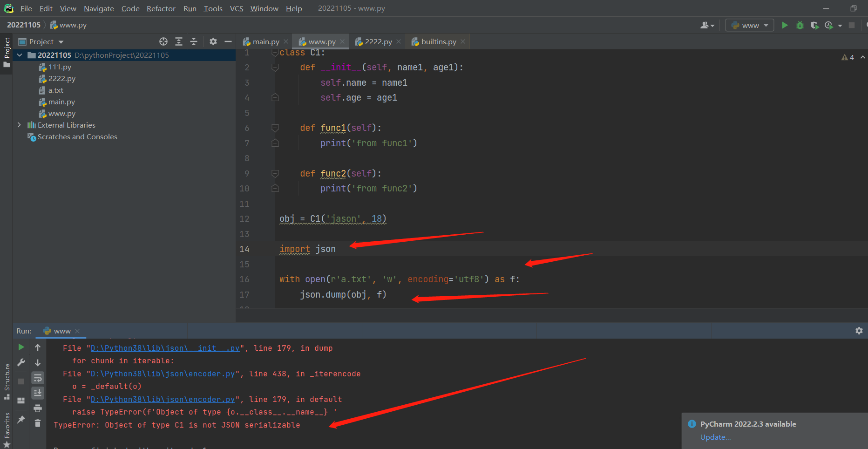The width and height of the screenshot is (868, 449).
Task: Expand External Libraries node
Action: click(x=19, y=125)
